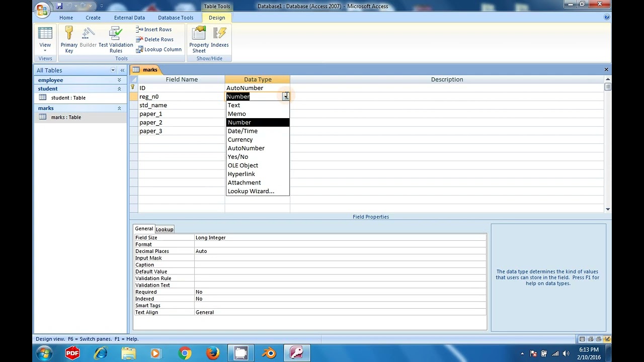Open the Customize Quick Access Toolbar arrow
The width and height of the screenshot is (644, 362).
point(102,6)
